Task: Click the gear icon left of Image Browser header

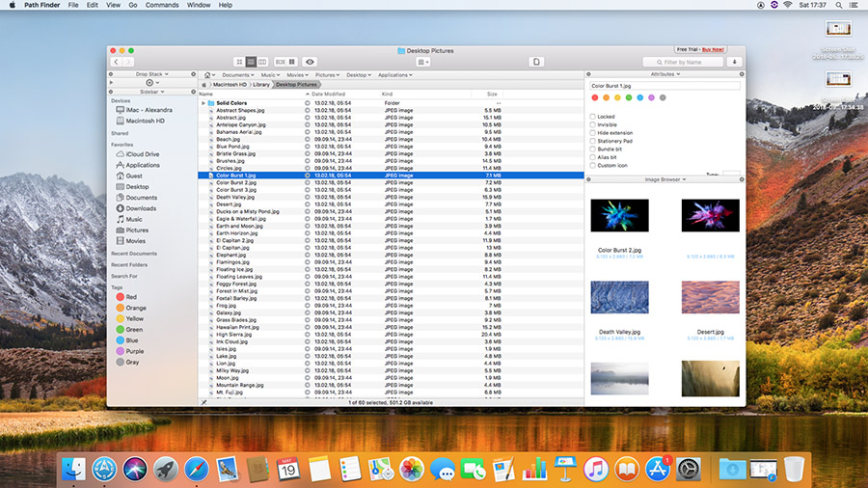Action: coord(588,179)
